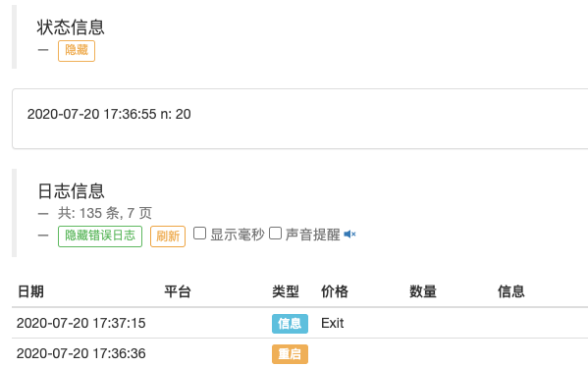Select the log row dated 17:37:15
The image size is (588, 367).
pyautogui.click(x=300, y=323)
